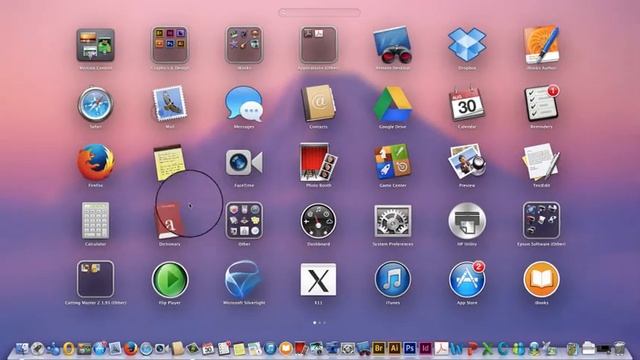Launch Firefox from the Launchpad grid

point(96,162)
